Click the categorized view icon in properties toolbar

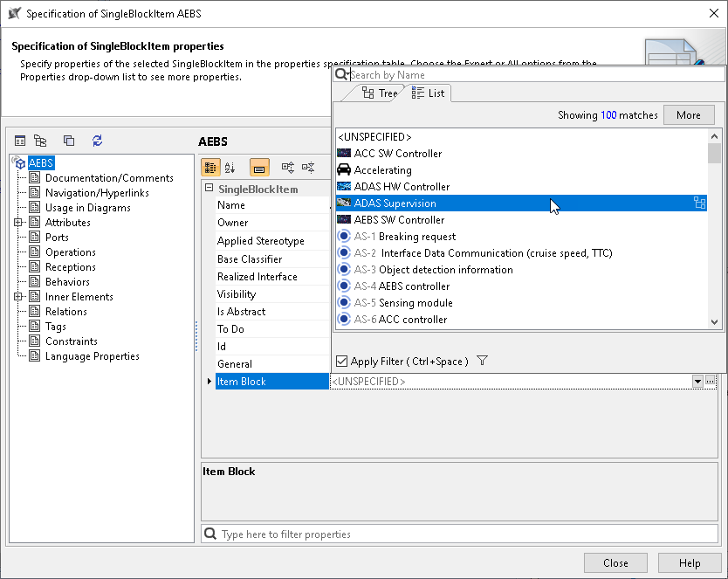tap(210, 168)
